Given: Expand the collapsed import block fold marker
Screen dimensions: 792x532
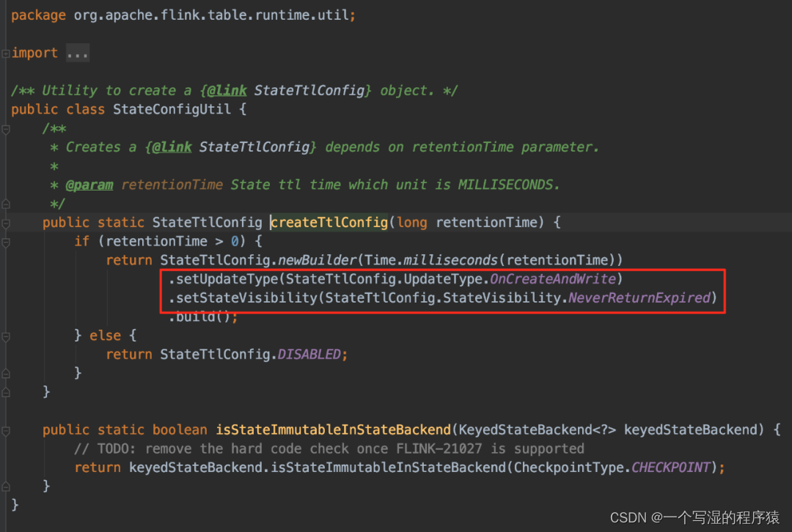Looking at the screenshot, I should 6,53.
